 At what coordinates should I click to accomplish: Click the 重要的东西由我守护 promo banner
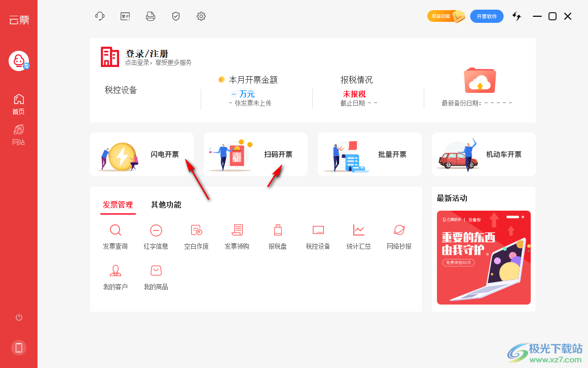[x=484, y=258]
